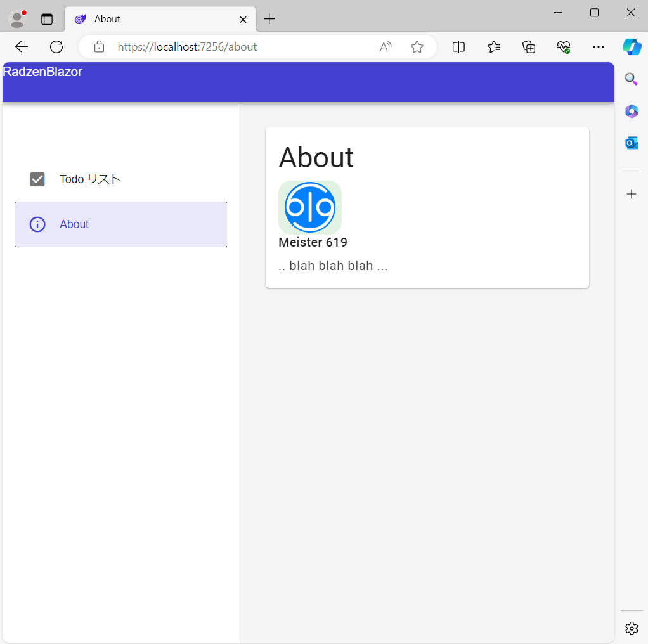Open the Collections icon in the toolbar
This screenshot has width=648, height=644.
[x=529, y=46]
